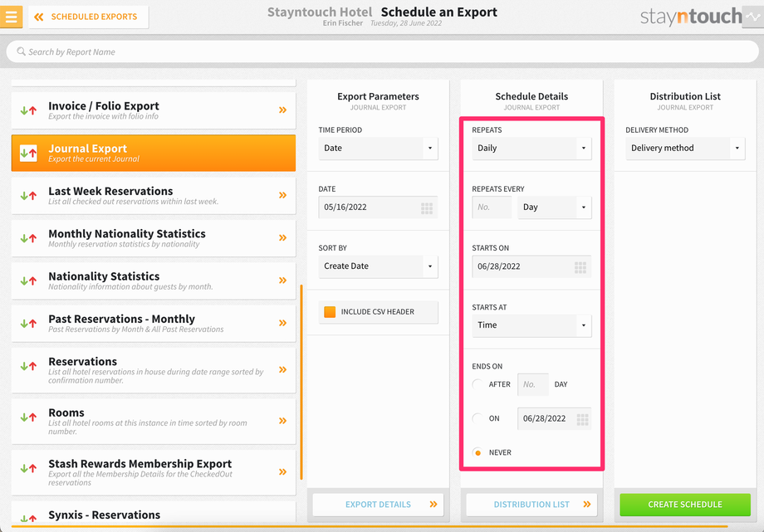Screen dimensions: 764x532
Task: Click the Invoice / Folio Export arrows icon
Action: pyautogui.click(x=28, y=110)
